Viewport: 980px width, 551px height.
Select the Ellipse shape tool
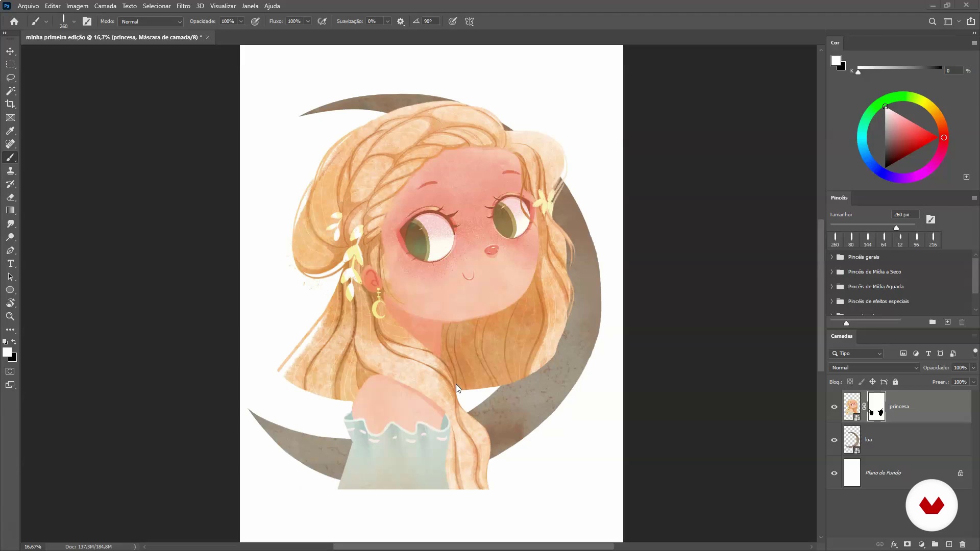click(x=10, y=290)
